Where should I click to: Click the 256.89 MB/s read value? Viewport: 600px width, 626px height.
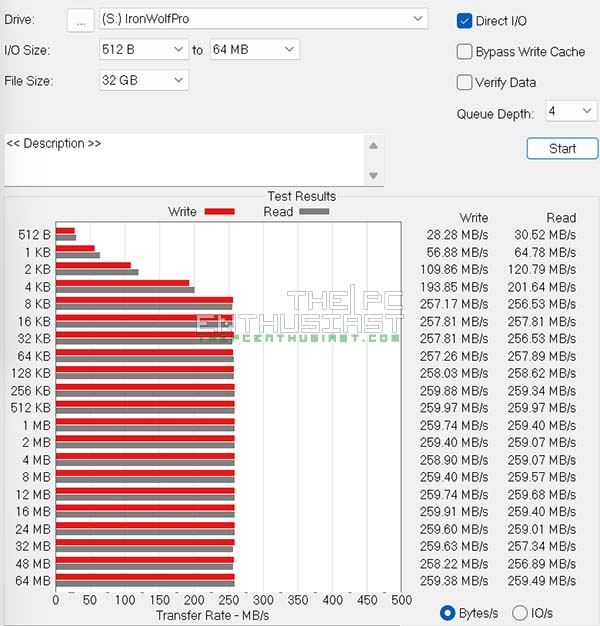click(542, 563)
